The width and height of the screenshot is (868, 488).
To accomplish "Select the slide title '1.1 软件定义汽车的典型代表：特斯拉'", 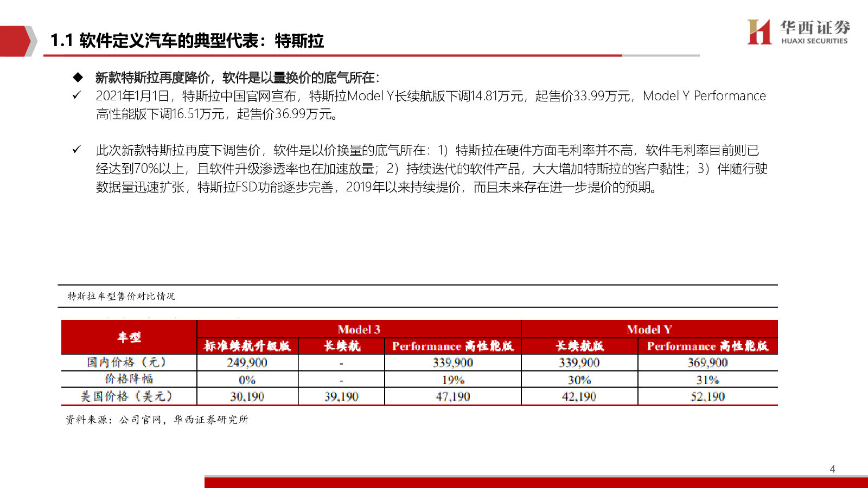I will click(187, 41).
